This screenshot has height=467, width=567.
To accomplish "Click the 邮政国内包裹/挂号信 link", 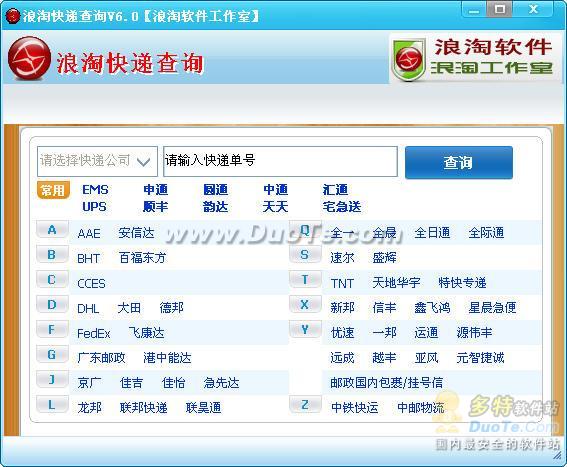I will 386,383.
